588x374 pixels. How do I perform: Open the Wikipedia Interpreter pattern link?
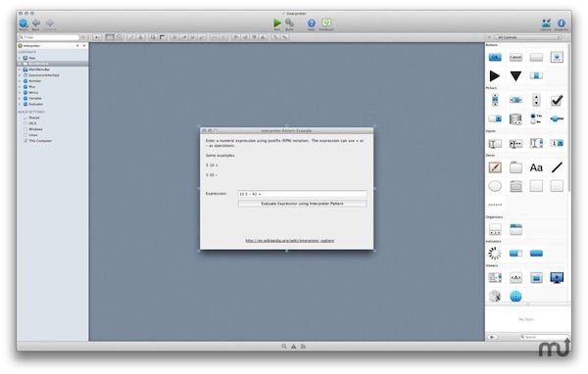pos(289,241)
